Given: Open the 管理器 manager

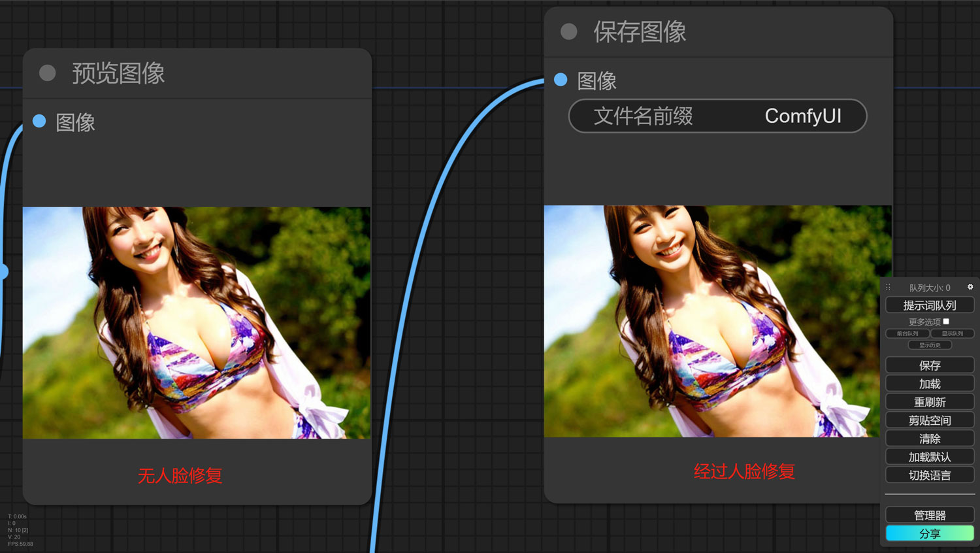Looking at the screenshot, I should click(930, 515).
